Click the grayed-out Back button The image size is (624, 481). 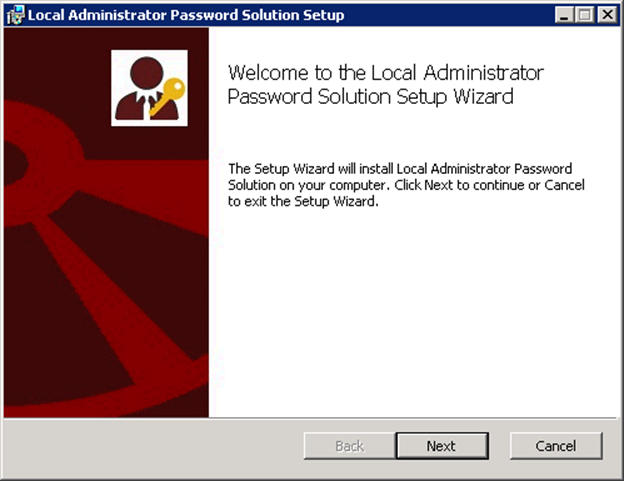[349, 446]
